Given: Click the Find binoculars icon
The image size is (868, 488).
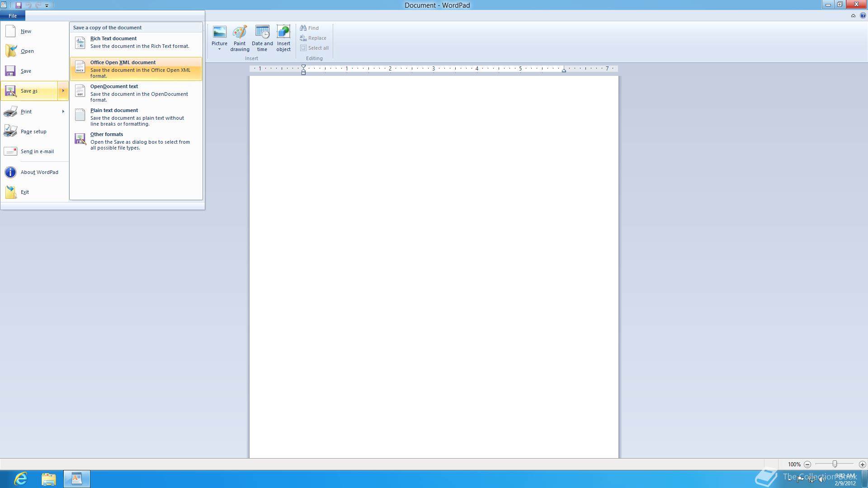Looking at the screenshot, I should click(303, 28).
